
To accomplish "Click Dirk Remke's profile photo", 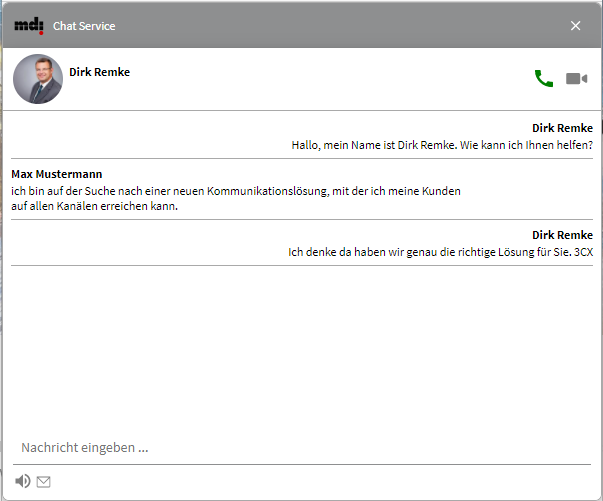I will point(38,79).
